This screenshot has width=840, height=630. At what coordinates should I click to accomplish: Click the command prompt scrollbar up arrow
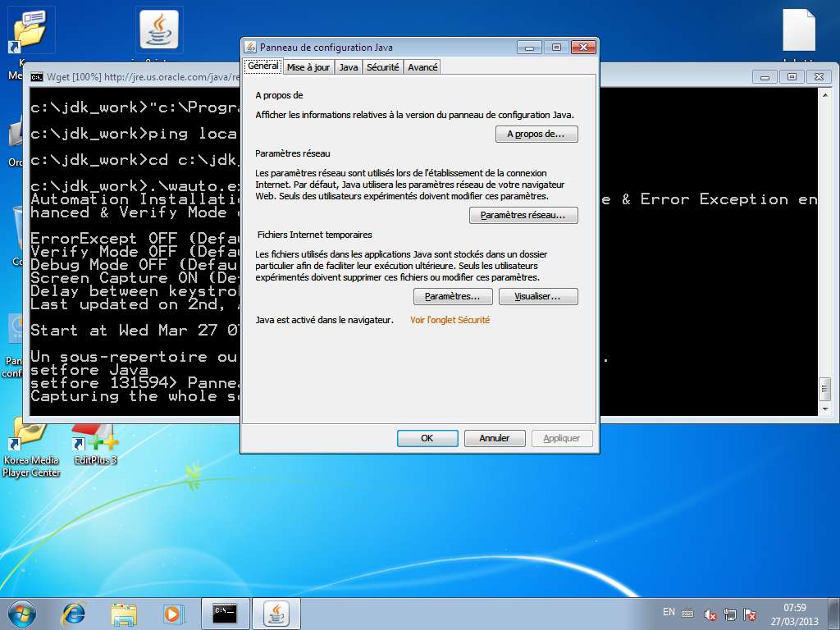825,95
